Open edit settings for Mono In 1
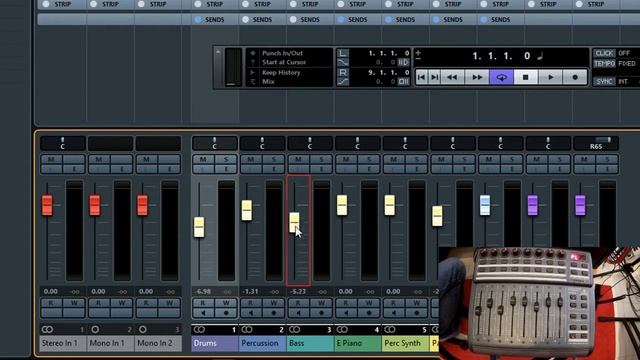The width and height of the screenshot is (640, 360). tap(122, 169)
